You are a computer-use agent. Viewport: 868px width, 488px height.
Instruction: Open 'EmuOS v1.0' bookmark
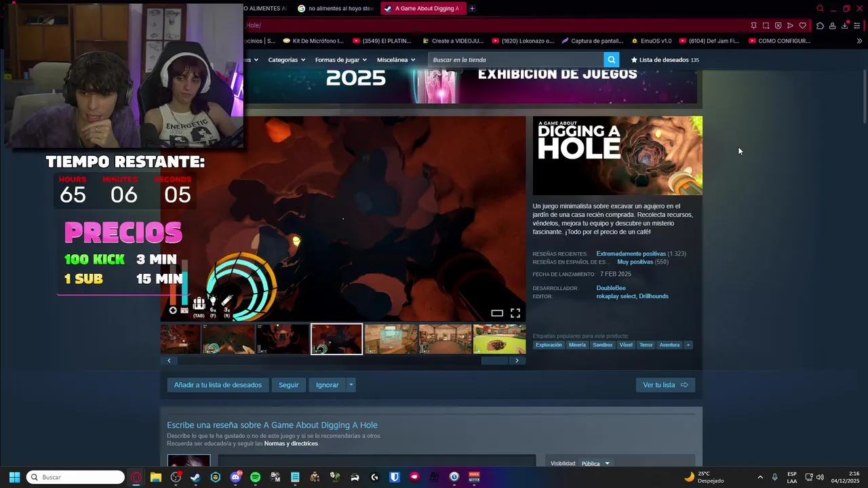[x=651, y=41]
